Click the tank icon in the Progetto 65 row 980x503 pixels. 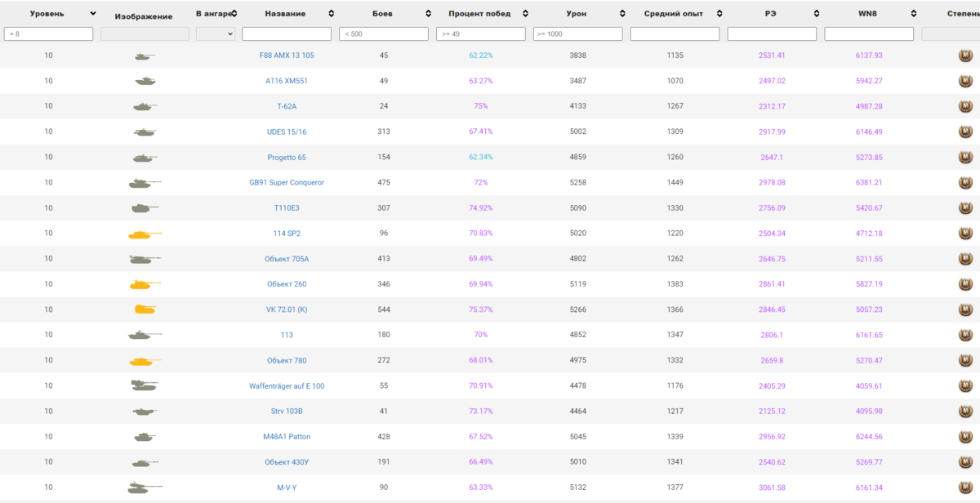point(145,158)
